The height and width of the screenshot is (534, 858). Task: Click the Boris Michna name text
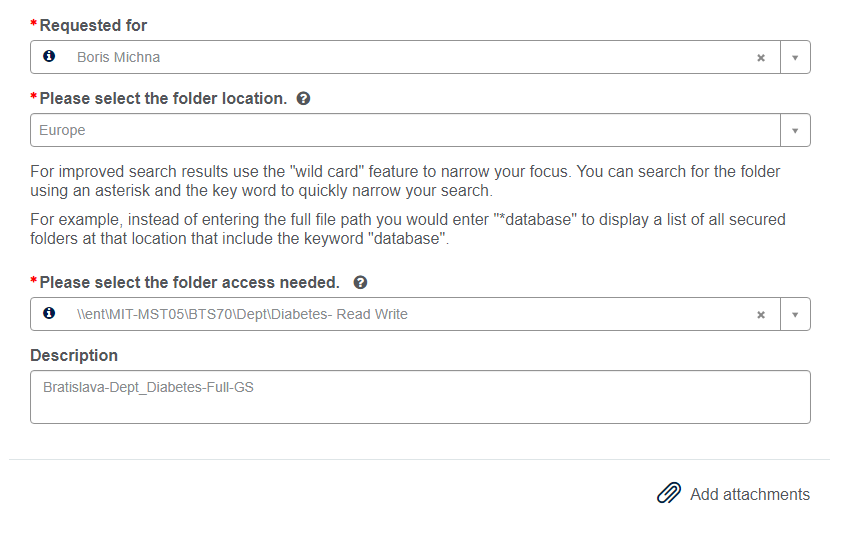pyautogui.click(x=118, y=58)
